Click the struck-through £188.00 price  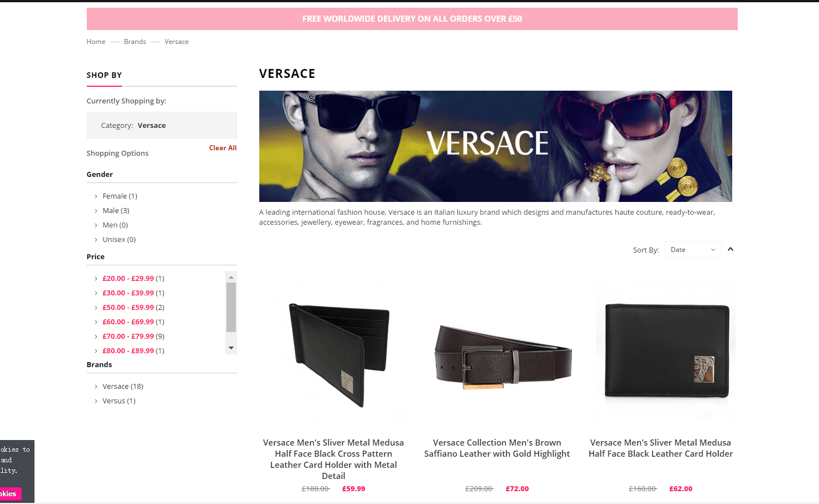pyautogui.click(x=316, y=489)
